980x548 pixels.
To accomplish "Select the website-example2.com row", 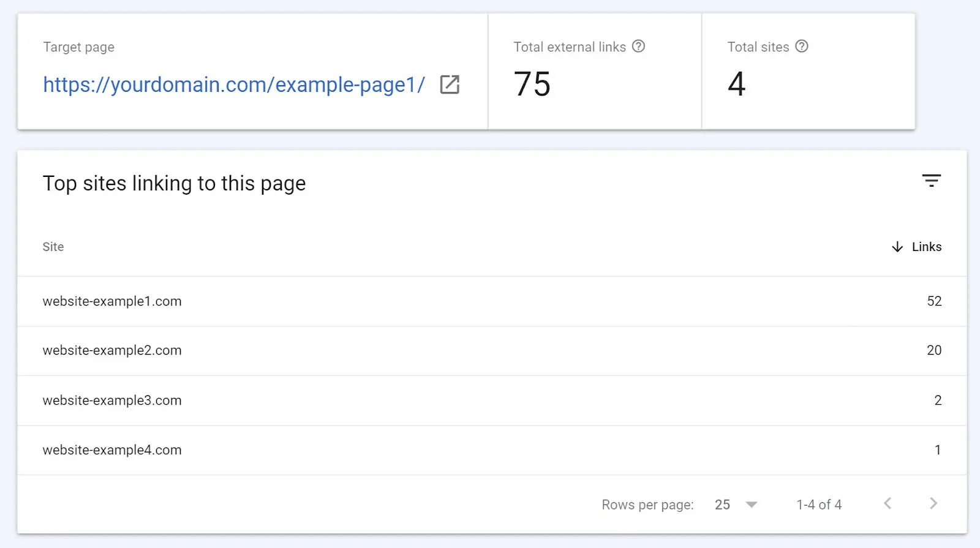I will [112, 350].
